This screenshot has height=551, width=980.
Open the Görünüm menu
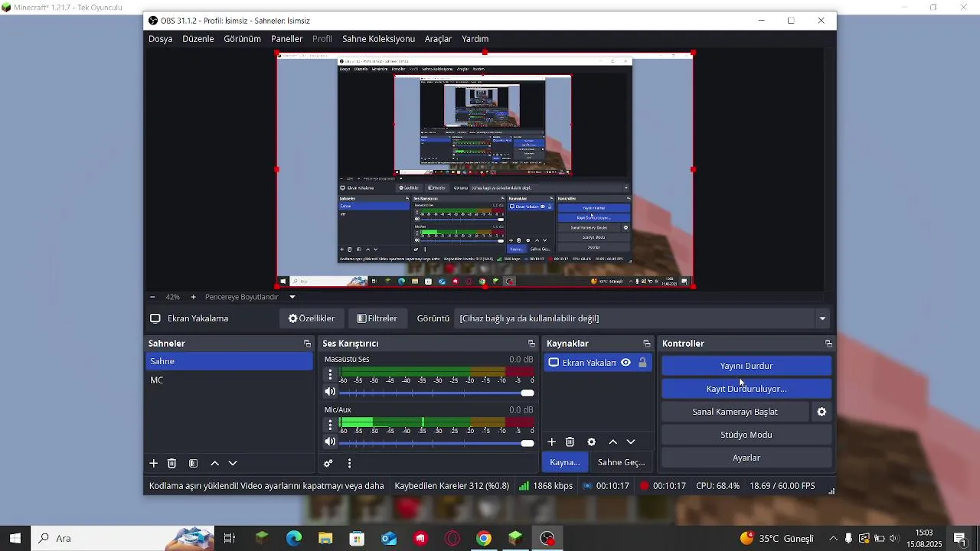242,39
